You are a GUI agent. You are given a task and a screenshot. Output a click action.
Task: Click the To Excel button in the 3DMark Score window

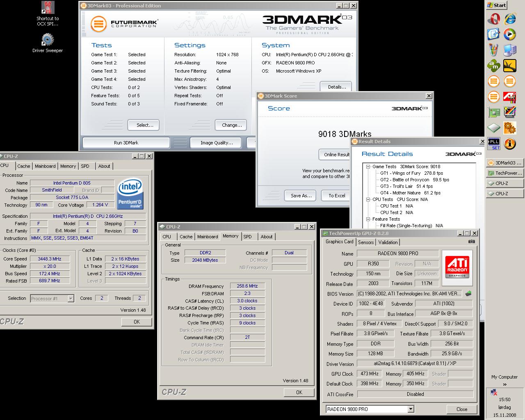pos(336,196)
